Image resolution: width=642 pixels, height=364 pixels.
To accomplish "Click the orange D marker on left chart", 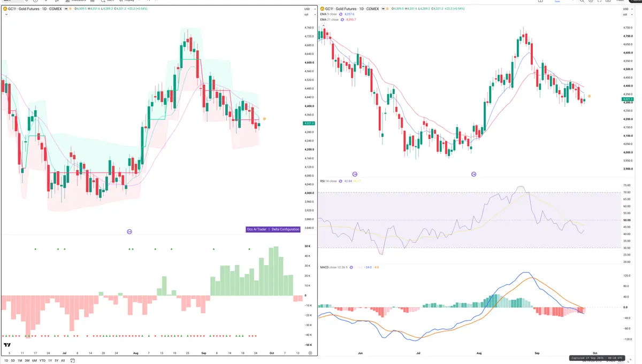I will pos(264,119).
